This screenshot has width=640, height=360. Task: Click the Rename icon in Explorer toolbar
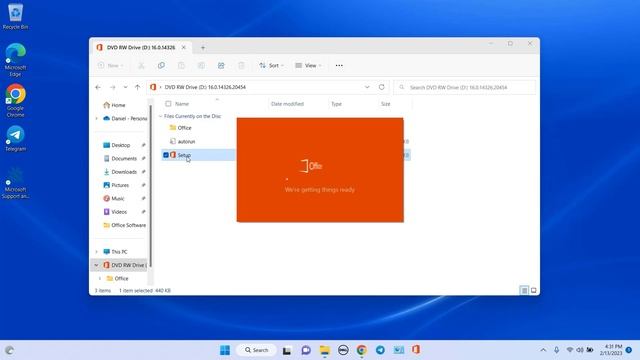[x=201, y=65]
